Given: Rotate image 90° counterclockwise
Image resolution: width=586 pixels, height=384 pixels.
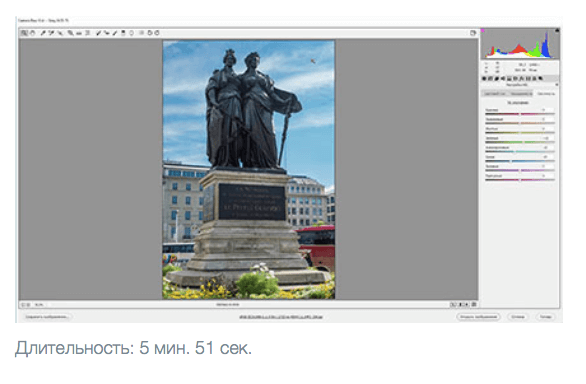Looking at the screenshot, I should pyautogui.click(x=149, y=33).
